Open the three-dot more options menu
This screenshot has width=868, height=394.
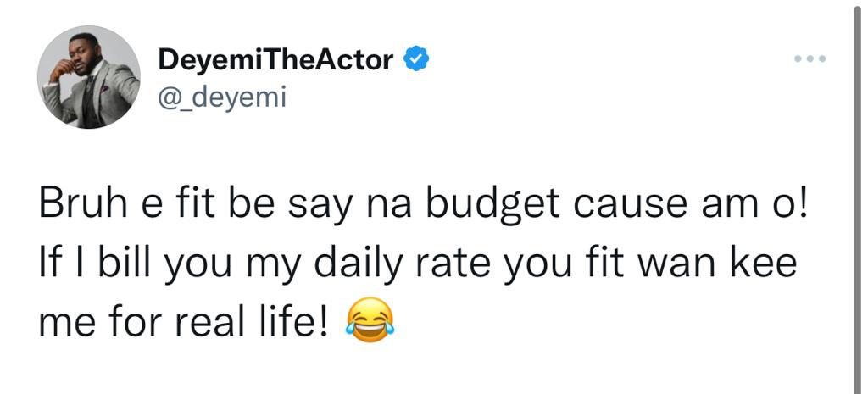809,60
